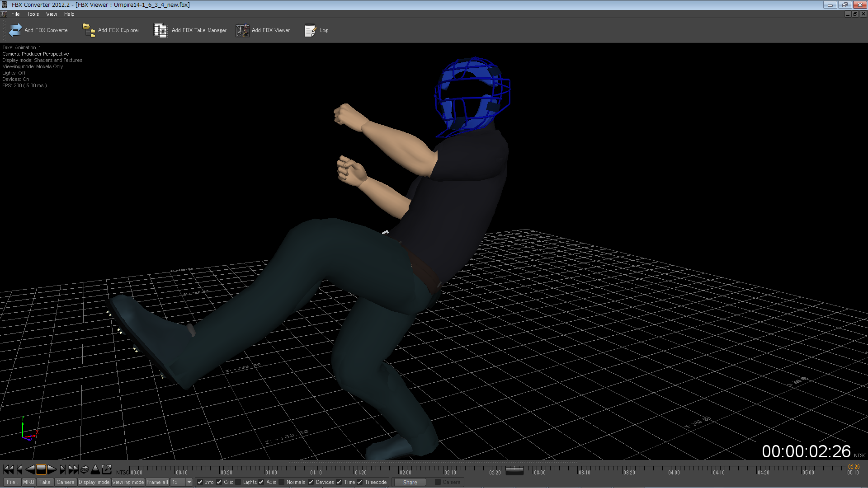Open the MRU list button
868x488 pixels.
(28, 482)
